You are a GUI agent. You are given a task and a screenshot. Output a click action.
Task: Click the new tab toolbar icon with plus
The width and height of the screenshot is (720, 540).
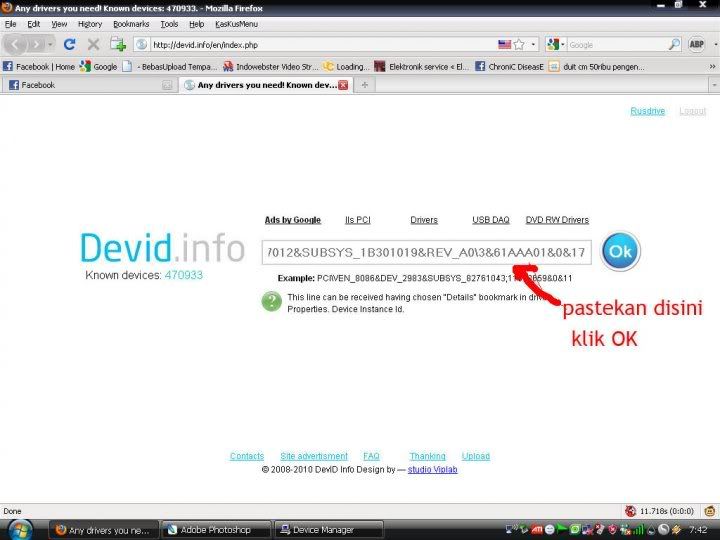(x=118, y=45)
